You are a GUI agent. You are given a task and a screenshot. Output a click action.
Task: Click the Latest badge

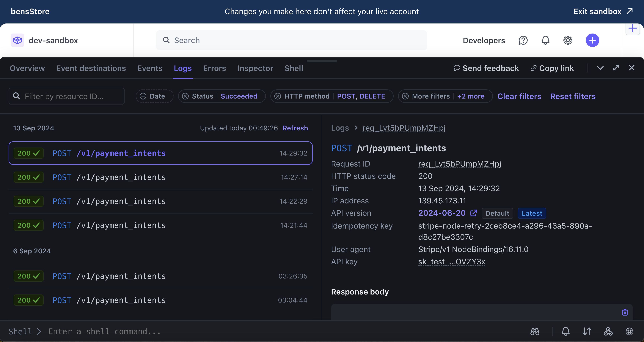(532, 213)
